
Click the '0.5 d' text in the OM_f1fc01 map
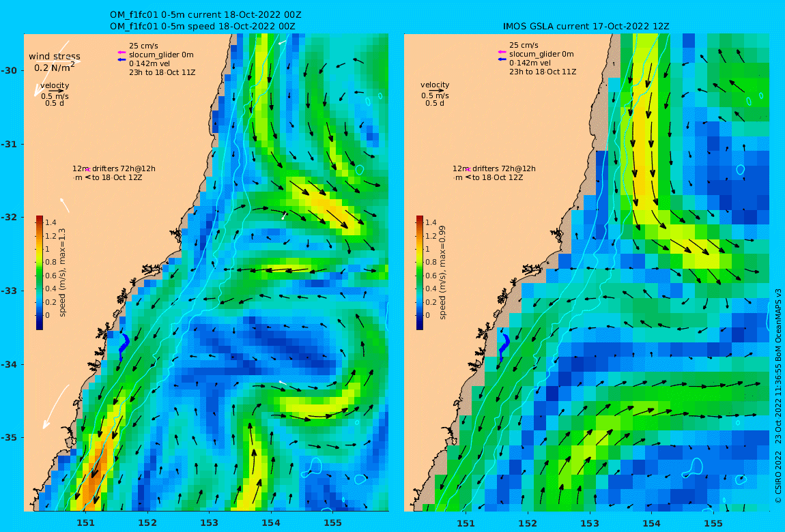[55, 104]
